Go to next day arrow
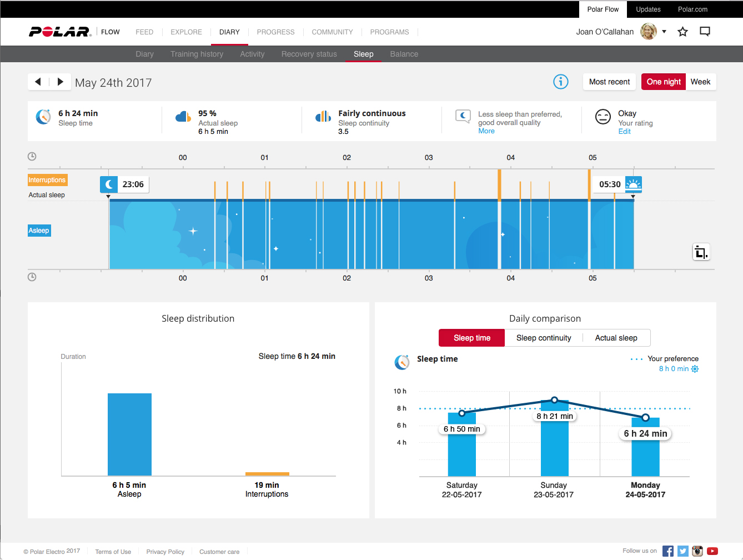Image resolution: width=743 pixels, height=560 pixels. pos(60,82)
